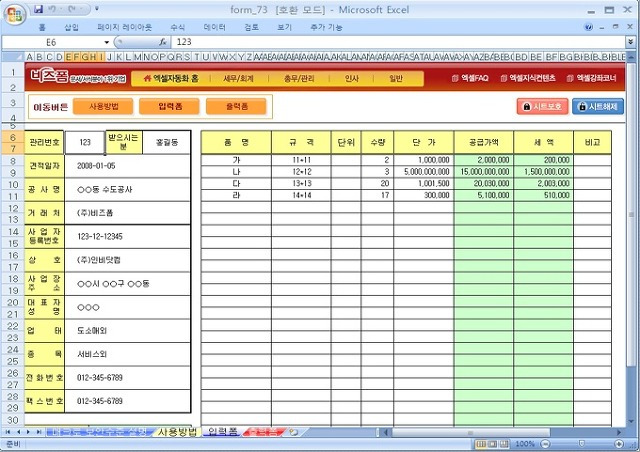
Task: Click the 사용방법 navigation button
Action: pyautogui.click(x=103, y=107)
